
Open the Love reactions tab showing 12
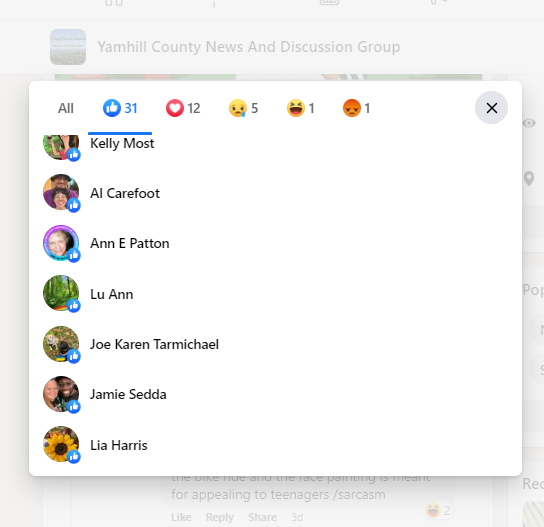point(183,108)
